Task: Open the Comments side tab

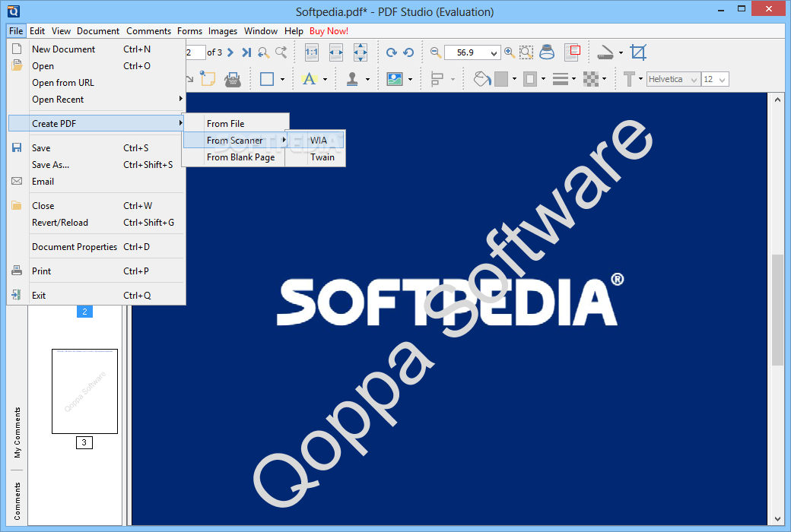Action: 17,501
